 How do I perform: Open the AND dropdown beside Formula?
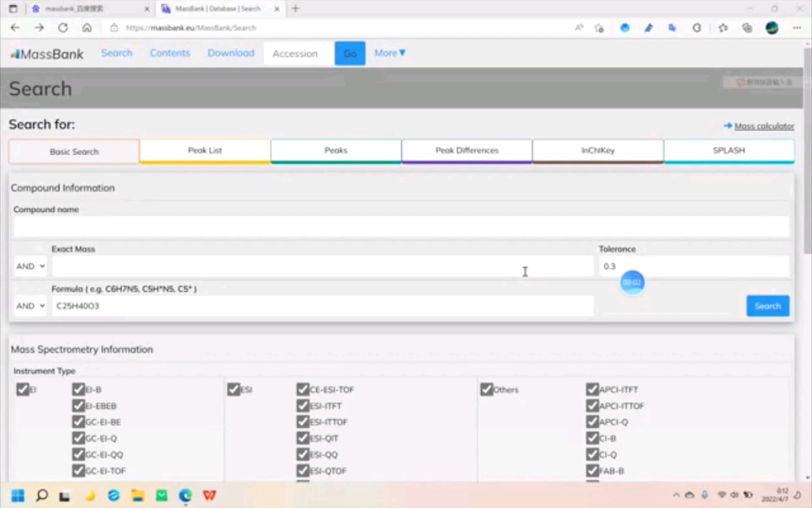(31, 306)
